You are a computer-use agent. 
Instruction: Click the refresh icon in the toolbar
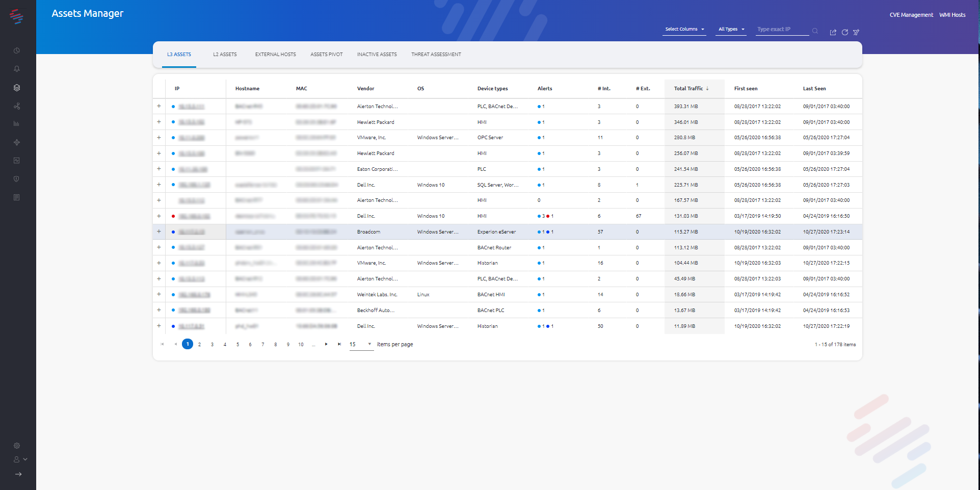[845, 32]
